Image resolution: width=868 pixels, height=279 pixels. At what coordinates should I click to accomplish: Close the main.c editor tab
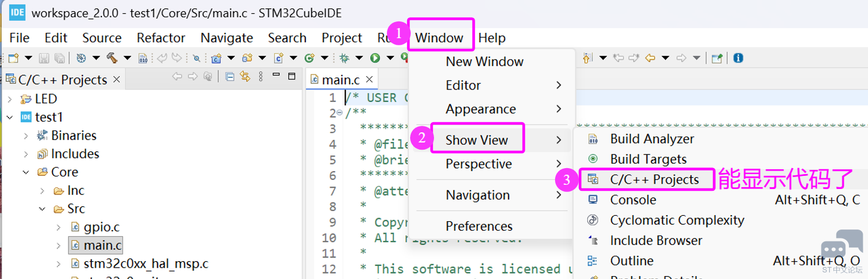[370, 79]
